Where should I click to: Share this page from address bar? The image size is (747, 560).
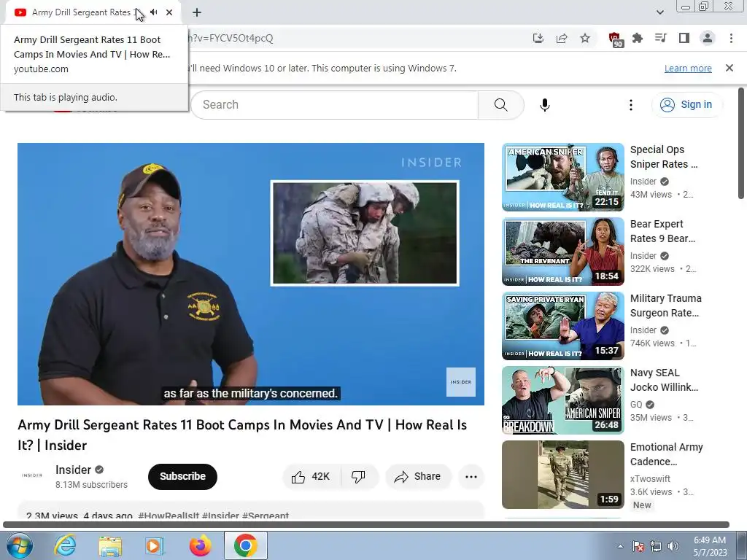[562, 38]
